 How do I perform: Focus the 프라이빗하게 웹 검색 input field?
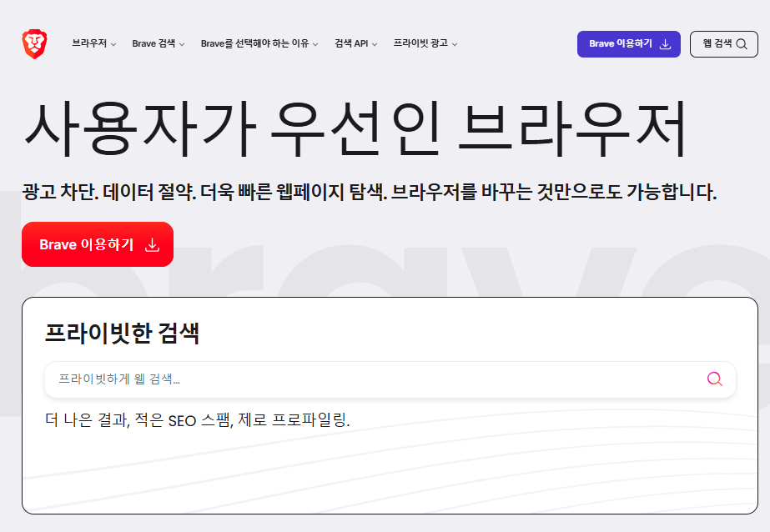tap(390, 379)
